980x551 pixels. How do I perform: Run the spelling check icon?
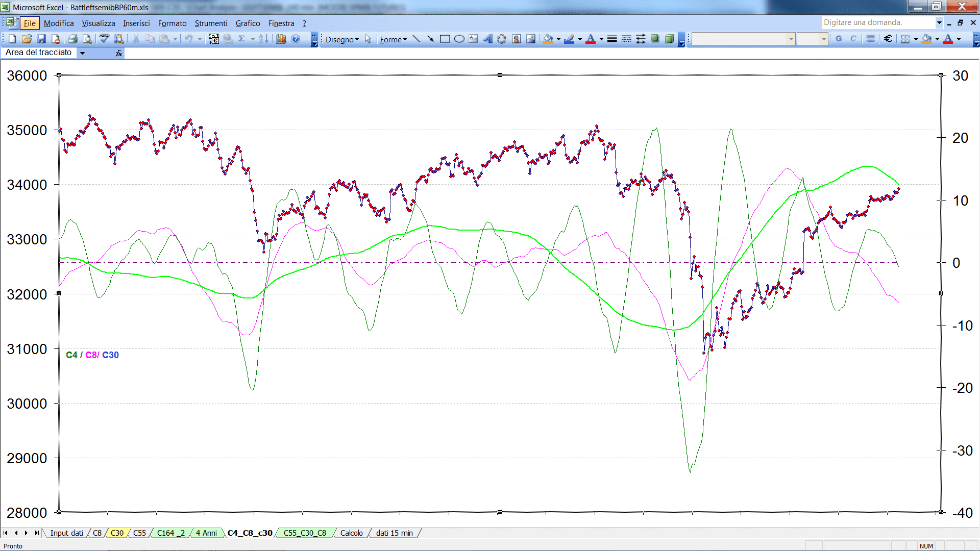click(x=104, y=39)
